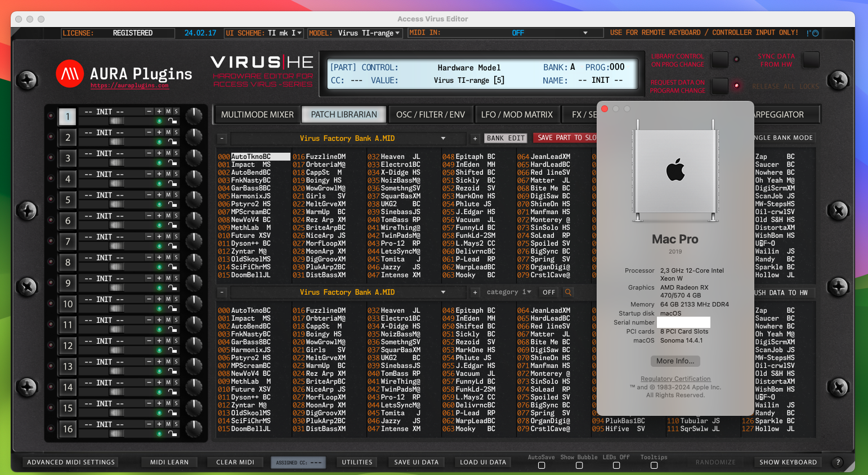Click the red LED beside part 7
This screenshot has height=475, width=868.
coord(51,241)
